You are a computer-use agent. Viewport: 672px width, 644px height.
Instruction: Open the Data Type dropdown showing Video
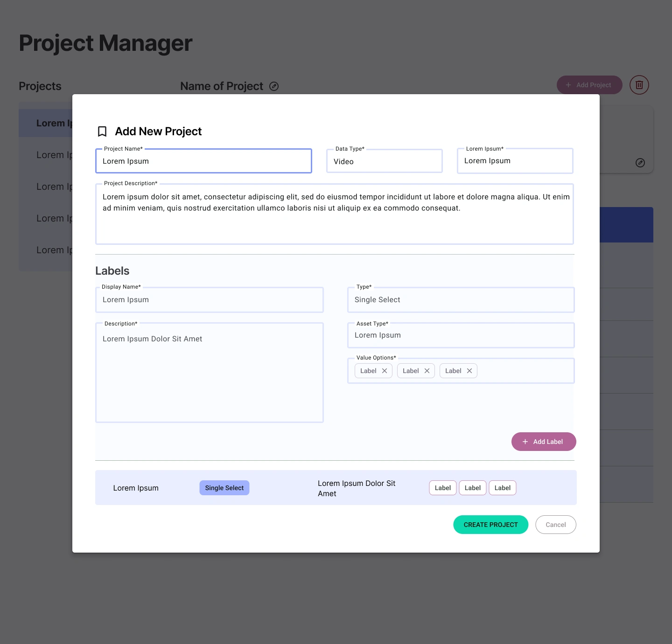point(384,161)
